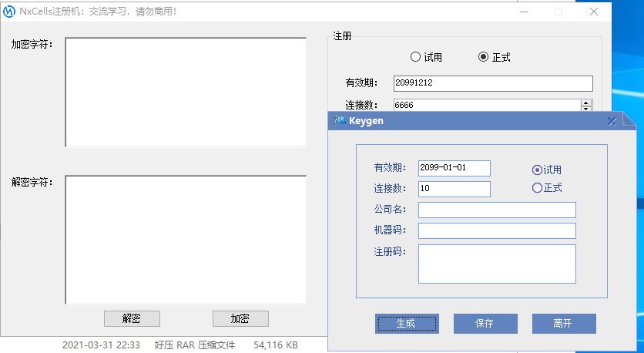The height and width of the screenshot is (353, 644).
Task: Click the 加密字符 text area
Action: (x=186, y=92)
